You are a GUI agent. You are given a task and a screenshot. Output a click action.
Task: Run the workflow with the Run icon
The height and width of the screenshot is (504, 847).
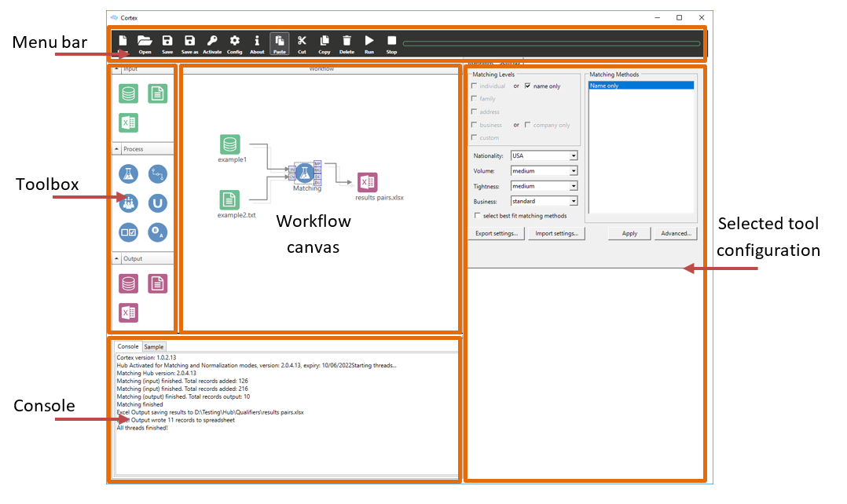(369, 43)
